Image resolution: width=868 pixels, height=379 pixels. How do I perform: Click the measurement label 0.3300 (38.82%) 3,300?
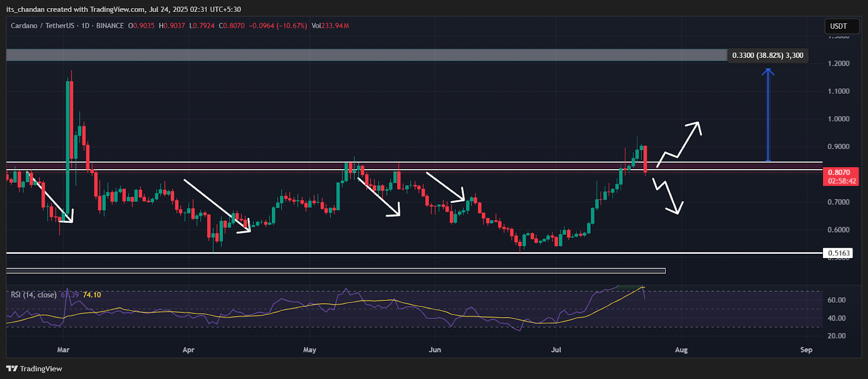pos(768,55)
